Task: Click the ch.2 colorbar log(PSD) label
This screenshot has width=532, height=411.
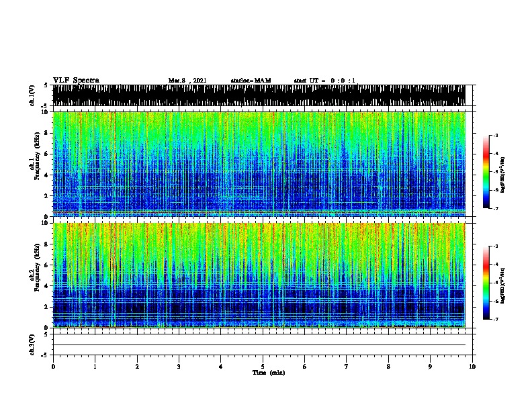Action: [x=503, y=285]
